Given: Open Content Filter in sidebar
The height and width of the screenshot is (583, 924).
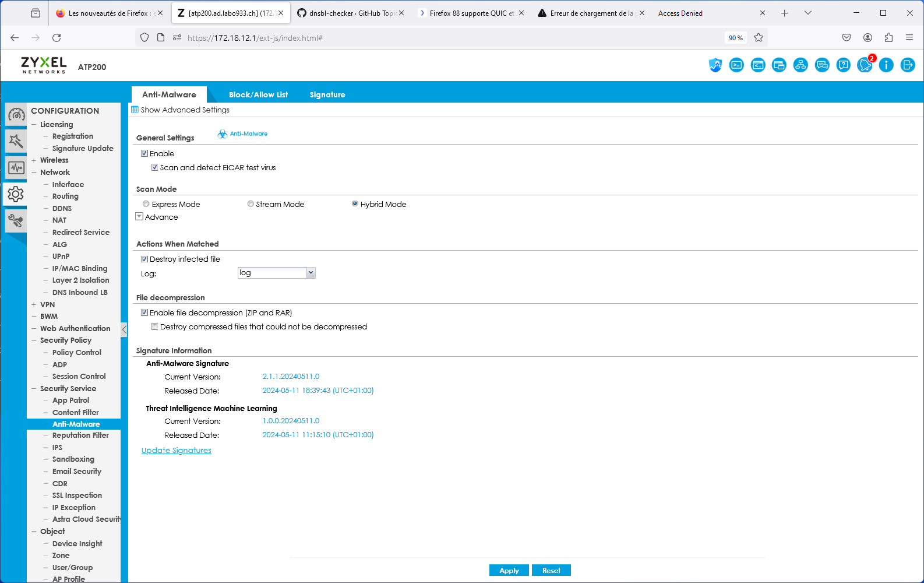Looking at the screenshot, I should [x=76, y=412].
